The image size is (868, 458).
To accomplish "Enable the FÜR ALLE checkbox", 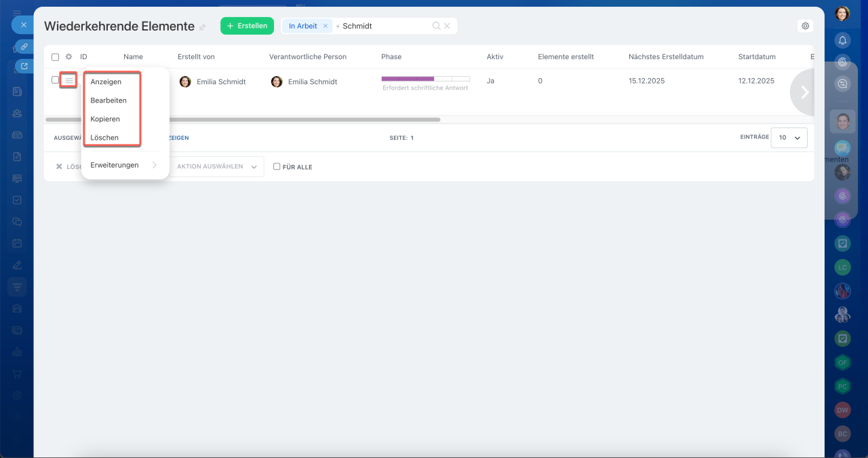I will coord(277,167).
